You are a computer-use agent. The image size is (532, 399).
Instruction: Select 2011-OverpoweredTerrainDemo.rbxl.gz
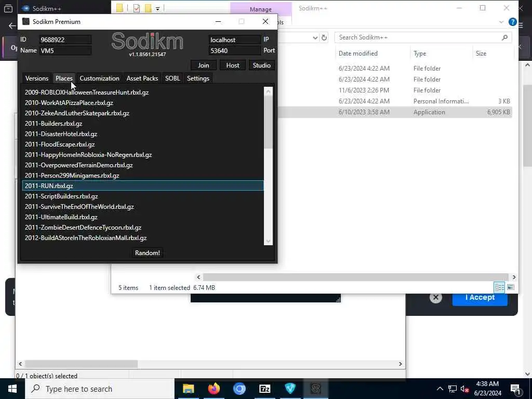coord(143,165)
